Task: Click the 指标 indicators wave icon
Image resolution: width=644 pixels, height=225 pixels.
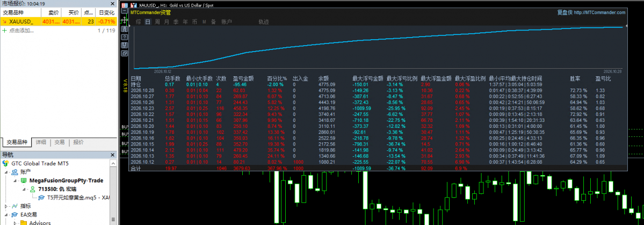Action: 15,206
